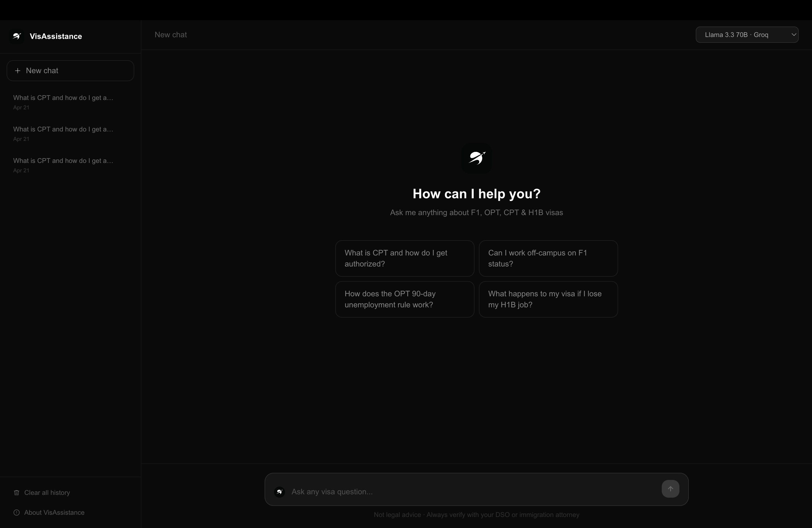Open the first CPT chat from Apr 21
Screen dimensions: 812x528
[x=70, y=102]
